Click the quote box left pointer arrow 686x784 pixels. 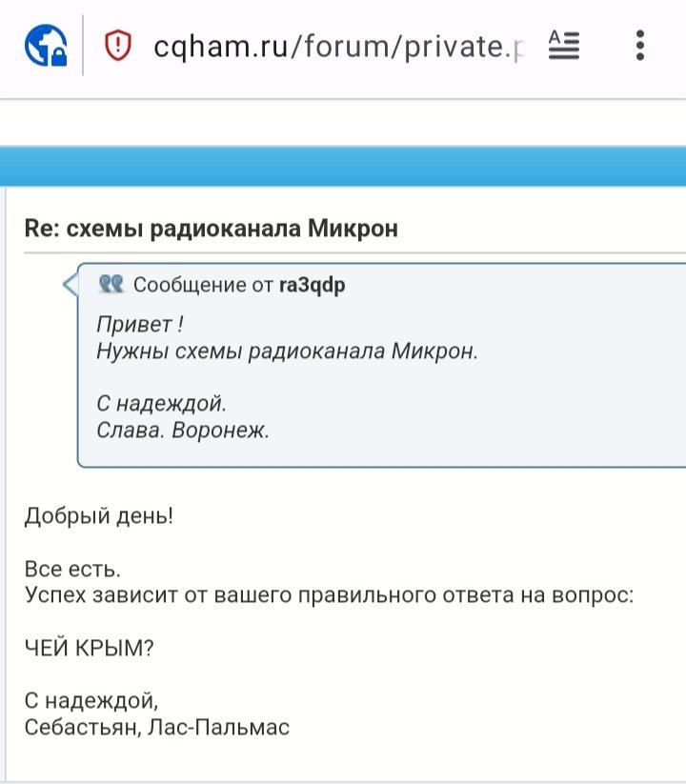point(70,284)
